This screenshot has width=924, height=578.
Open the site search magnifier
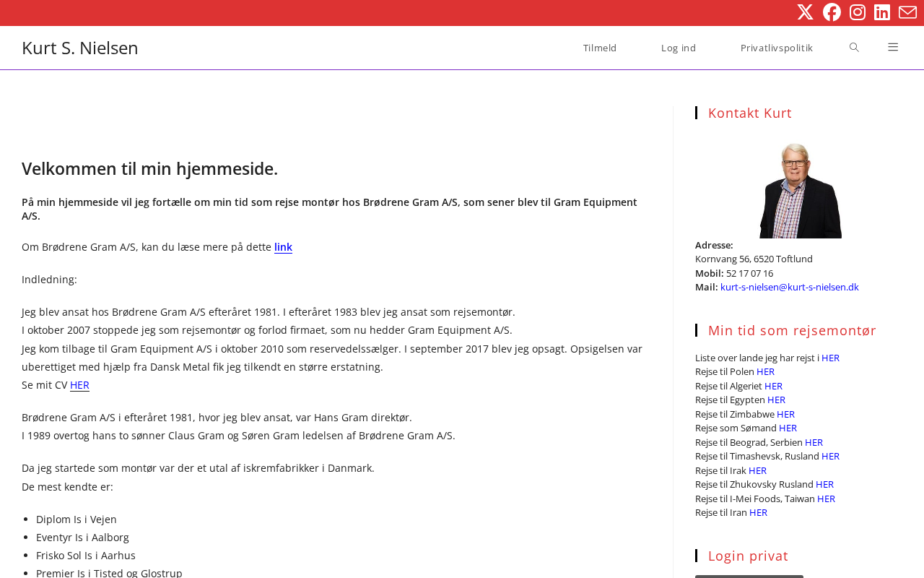854,48
